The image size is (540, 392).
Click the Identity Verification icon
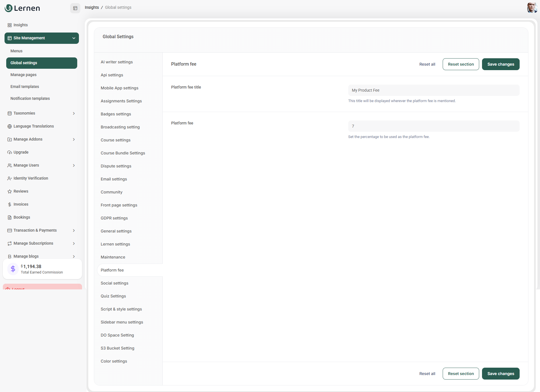(x=10, y=178)
